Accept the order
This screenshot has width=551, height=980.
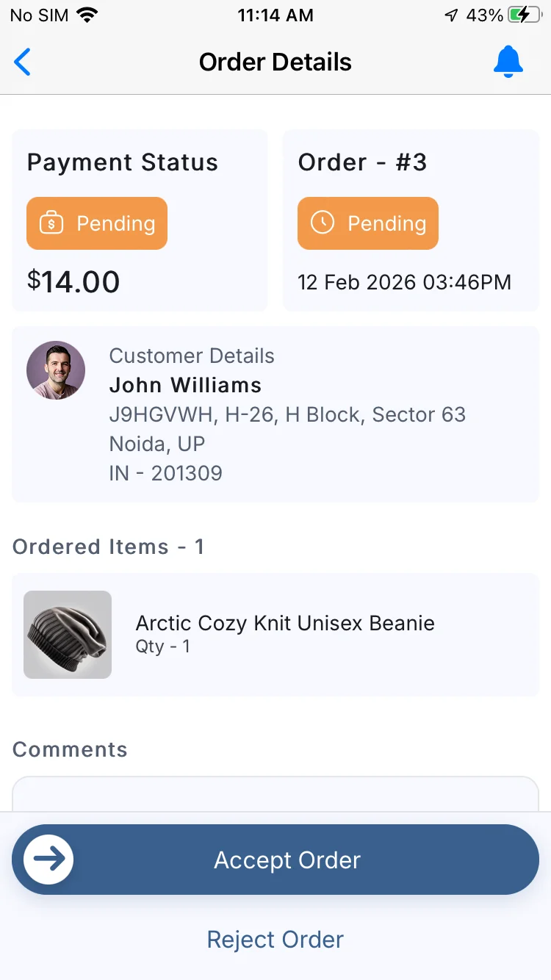click(287, 860)
